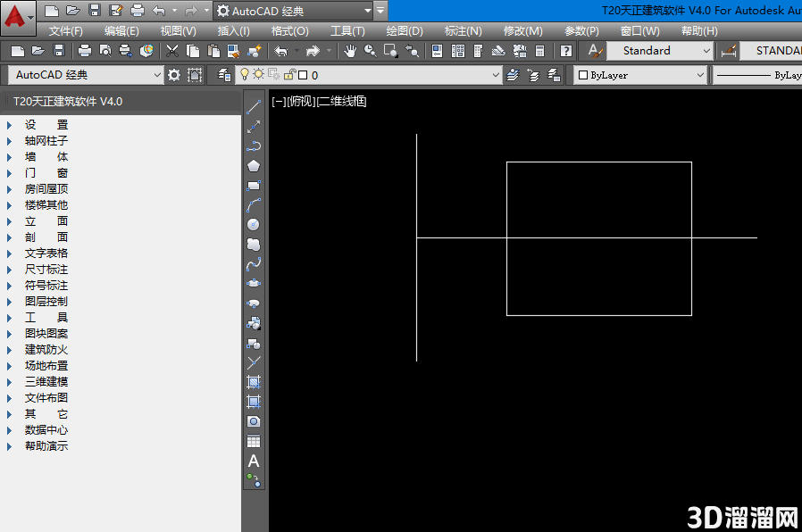
Task: Toggle layer 0 lock padlock icon
Action: [x=289, y=75]
